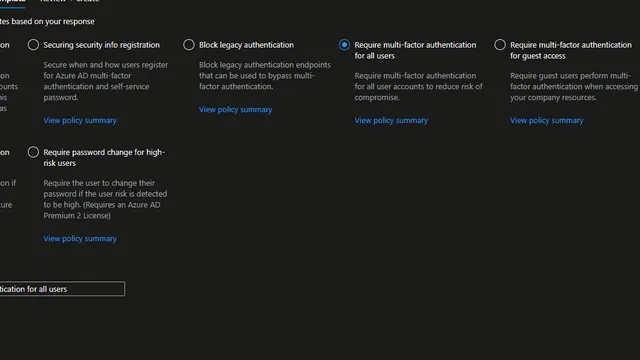This screenshot has height=360, width=640.
Task: Select Require multi-factor authentication for all users
Action: point(344,45)
